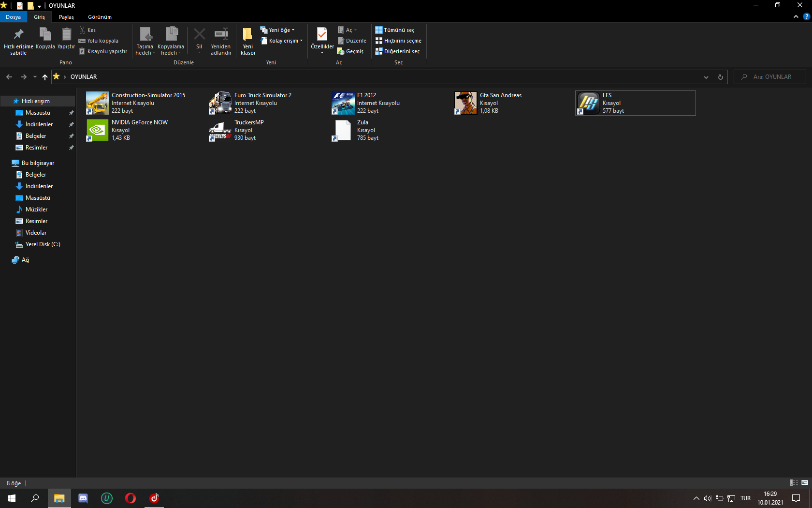Image resolution: width=812 pixels, height=508 pixels.
Task: Show hidden tray icons chevron
Action: click(x=696, y=498)
